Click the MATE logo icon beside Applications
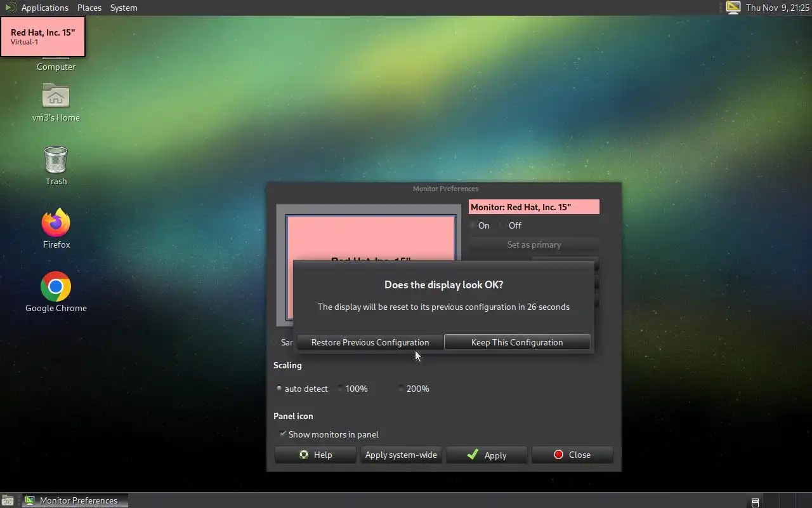Viewport: 812px width, 508px height. (10, 8)
